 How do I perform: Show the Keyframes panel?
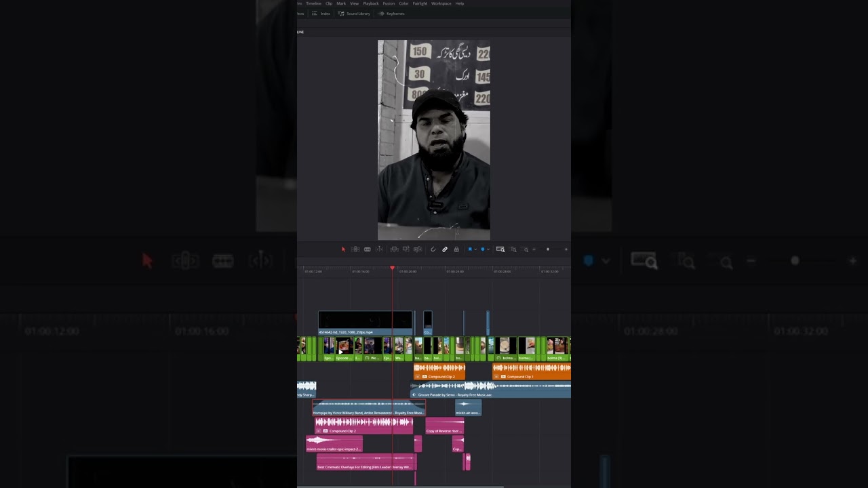[391, 14]
